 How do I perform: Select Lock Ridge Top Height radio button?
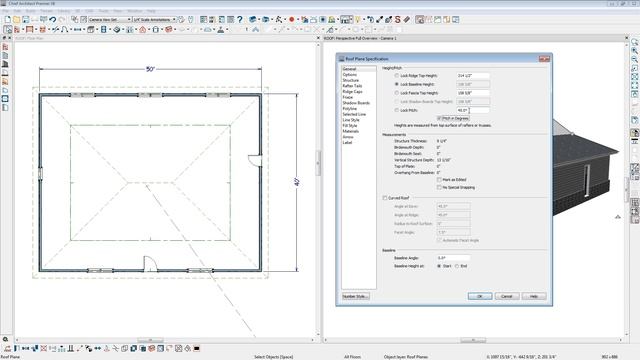(396, 76)
